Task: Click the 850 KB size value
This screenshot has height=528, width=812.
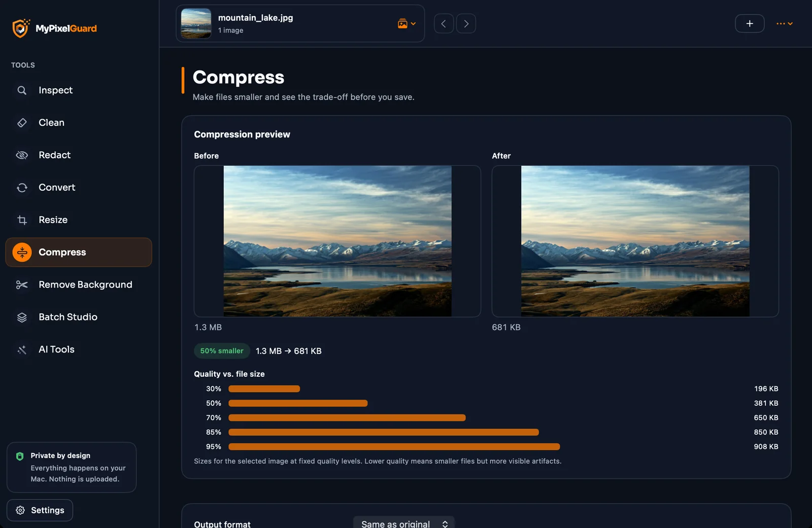Action: pos(766,433)
